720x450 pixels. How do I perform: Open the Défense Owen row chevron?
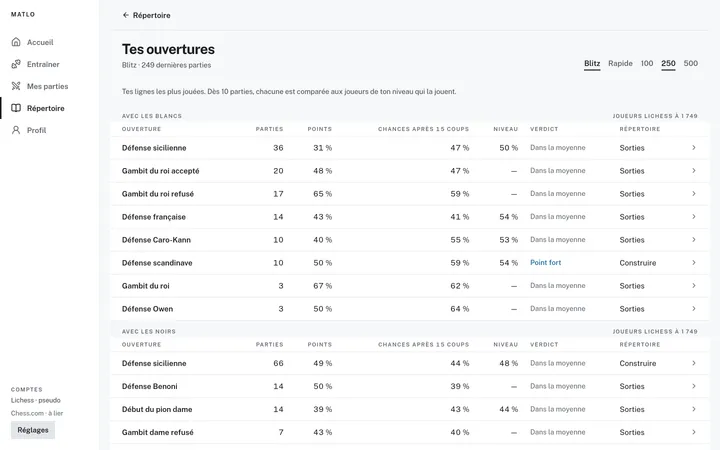pyautogui.click(x=694, y=309)
